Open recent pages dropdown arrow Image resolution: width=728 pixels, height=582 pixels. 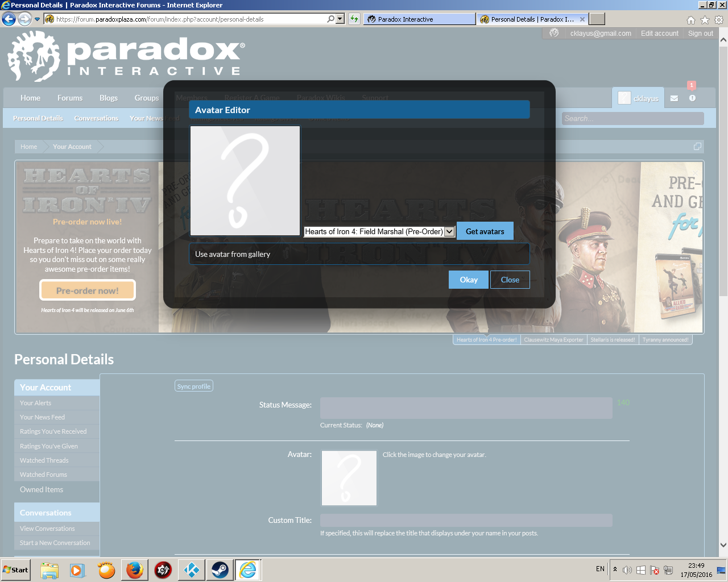38,19
